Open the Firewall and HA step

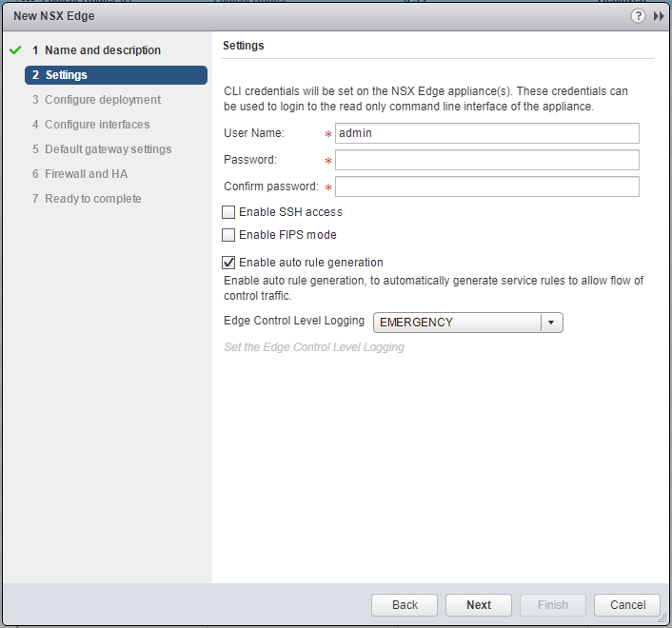click(x=86, y=174)
